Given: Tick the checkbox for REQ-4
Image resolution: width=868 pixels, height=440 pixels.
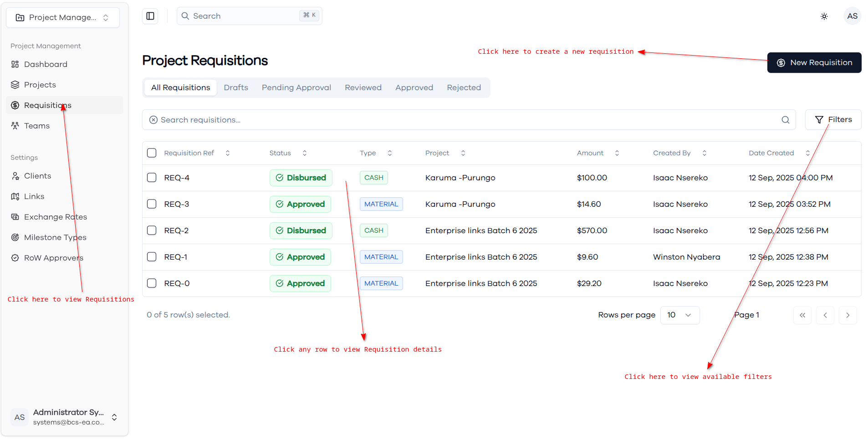Looking at the screenshot, I should pos(152,178).
